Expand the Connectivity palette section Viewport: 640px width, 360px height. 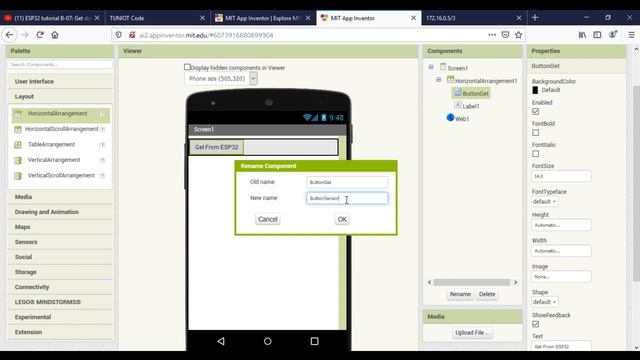coord(60,287)
